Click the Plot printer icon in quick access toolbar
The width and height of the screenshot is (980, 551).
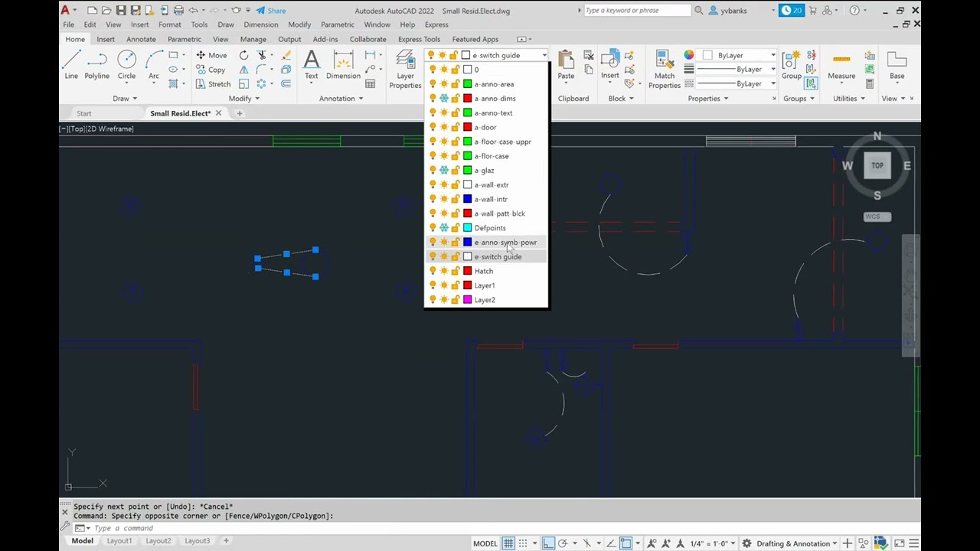(178, 11)
